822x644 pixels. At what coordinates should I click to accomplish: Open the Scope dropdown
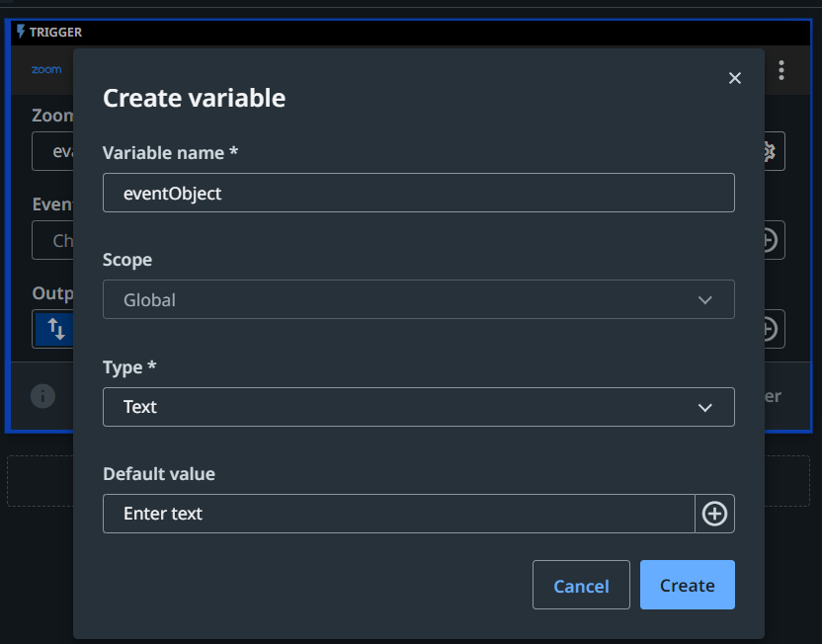418,299
